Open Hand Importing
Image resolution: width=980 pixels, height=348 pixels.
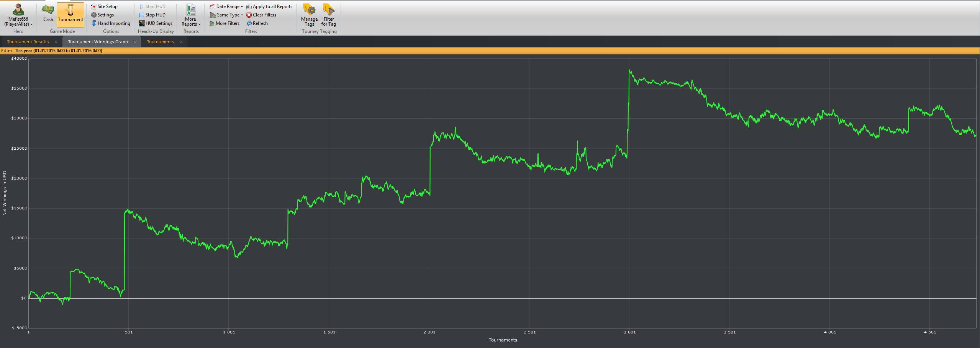(111, 23)
